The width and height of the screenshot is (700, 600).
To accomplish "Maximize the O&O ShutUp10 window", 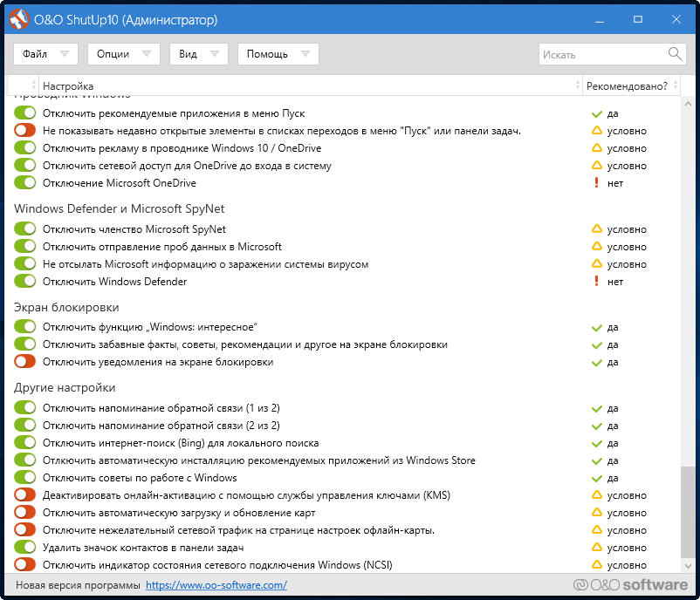I will 638,20.
